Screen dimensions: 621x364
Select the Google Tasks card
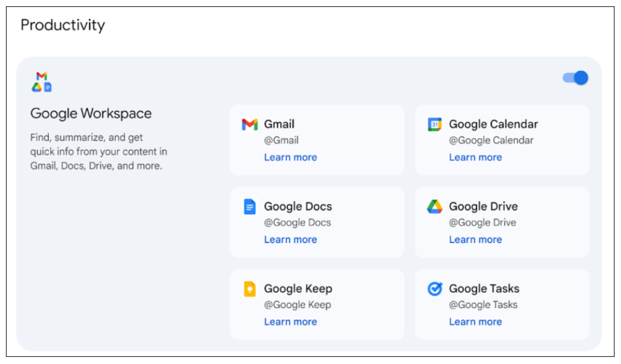[502, 304]
